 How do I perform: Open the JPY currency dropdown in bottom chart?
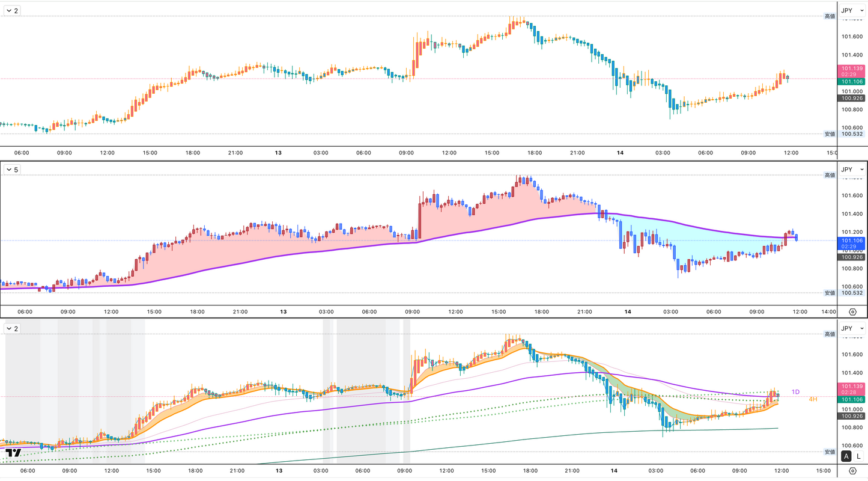(x=852, y=328)
